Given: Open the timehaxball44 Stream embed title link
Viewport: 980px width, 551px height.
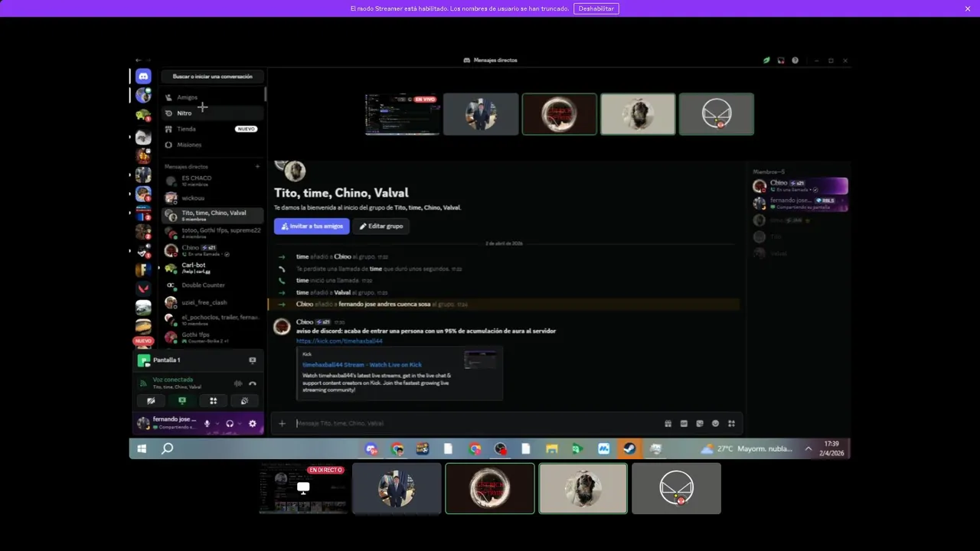Looking at the screenshot, I should pos(362,365).
